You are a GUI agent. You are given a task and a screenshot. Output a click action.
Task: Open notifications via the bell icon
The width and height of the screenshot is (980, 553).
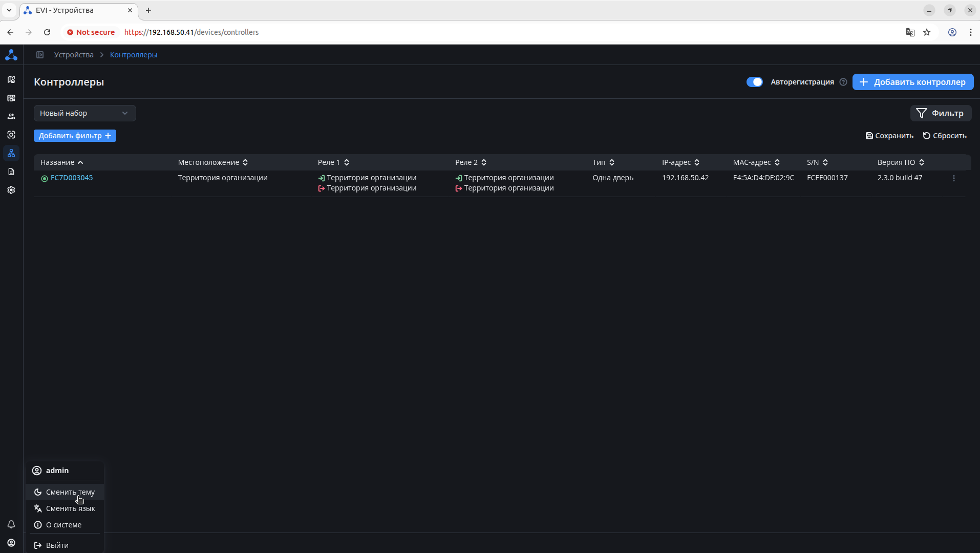click(11, 524)
